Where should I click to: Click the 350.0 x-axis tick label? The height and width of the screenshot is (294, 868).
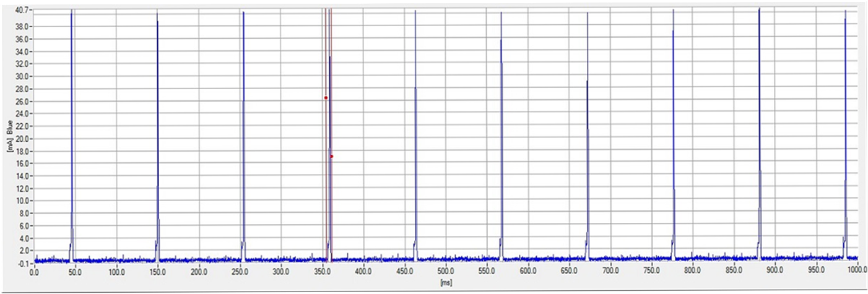point(322,272)
